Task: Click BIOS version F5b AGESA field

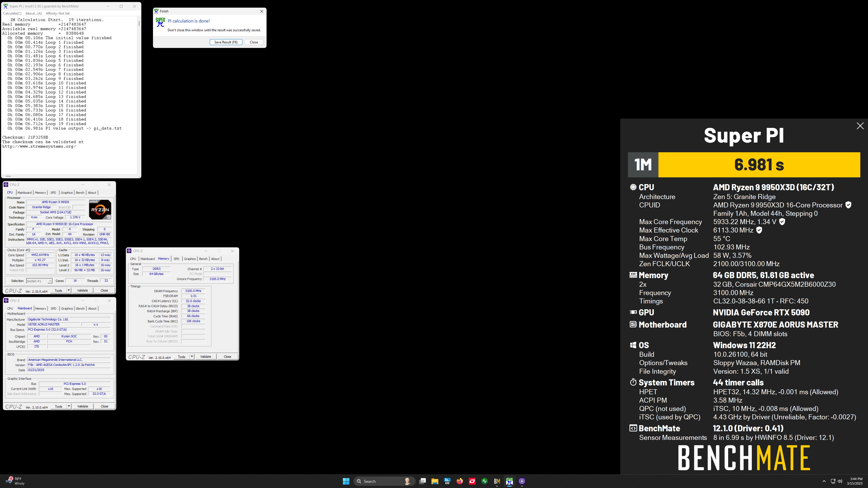Action: click(x=69, y=365)
